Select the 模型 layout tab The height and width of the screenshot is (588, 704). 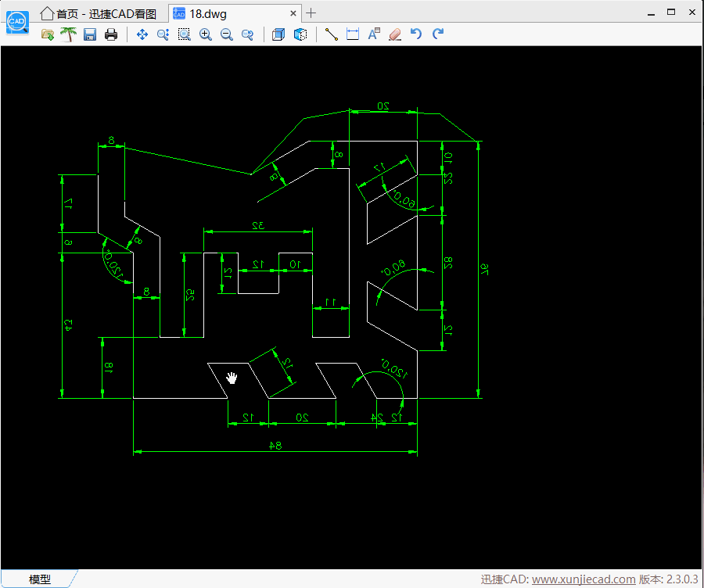click(40, 579)
